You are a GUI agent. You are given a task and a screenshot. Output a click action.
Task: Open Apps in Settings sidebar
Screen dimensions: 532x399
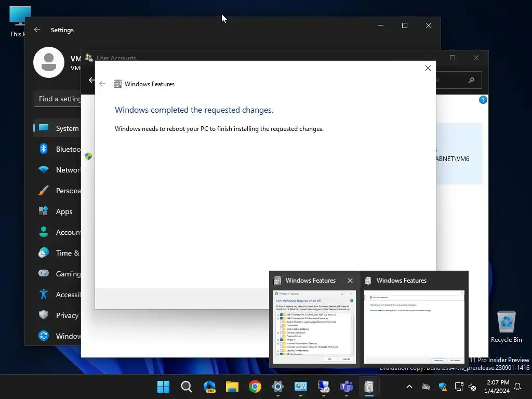[x=58, y=211]
